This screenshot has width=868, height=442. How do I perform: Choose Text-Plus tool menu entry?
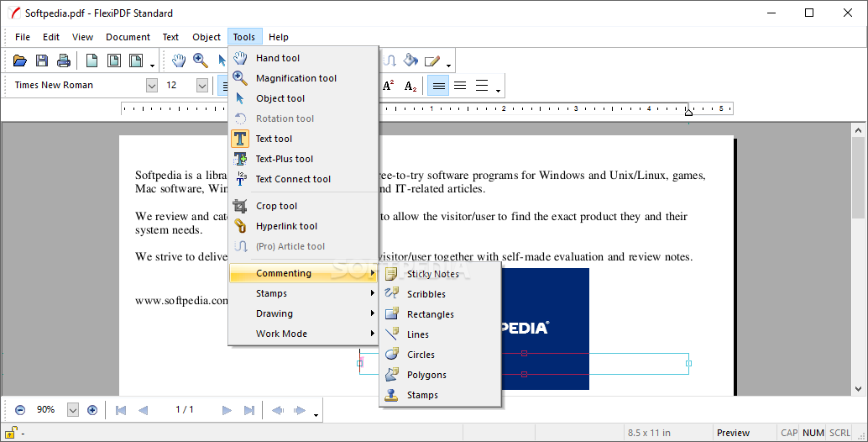coord(303,159)
